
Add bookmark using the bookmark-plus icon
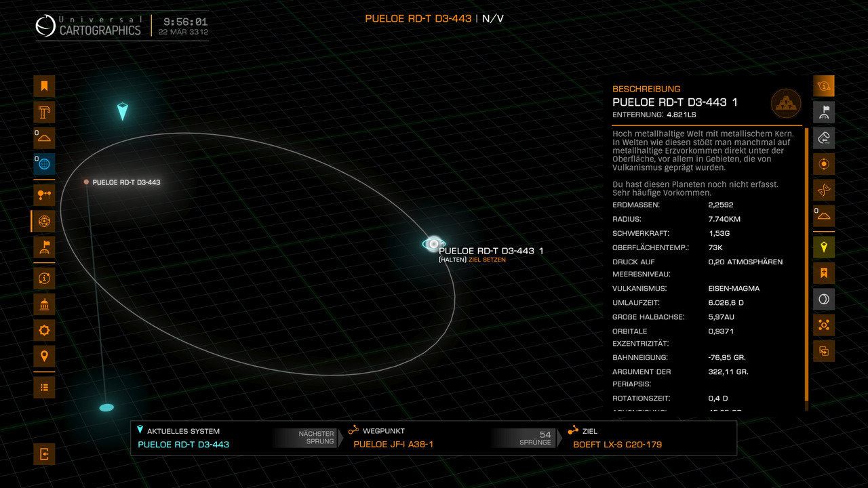click(824, 273)
